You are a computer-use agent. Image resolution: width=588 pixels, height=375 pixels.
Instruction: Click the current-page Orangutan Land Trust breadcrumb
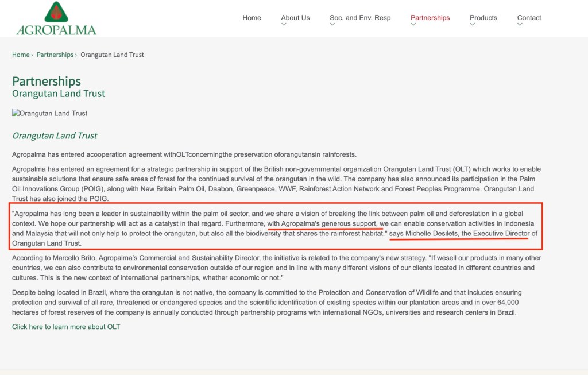[x=112, y=55]
